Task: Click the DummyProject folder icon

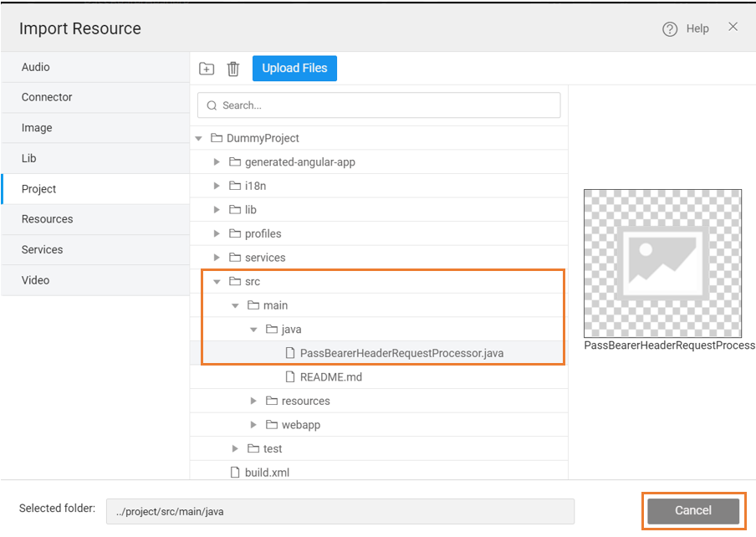Action: click(x=217, y=138)
